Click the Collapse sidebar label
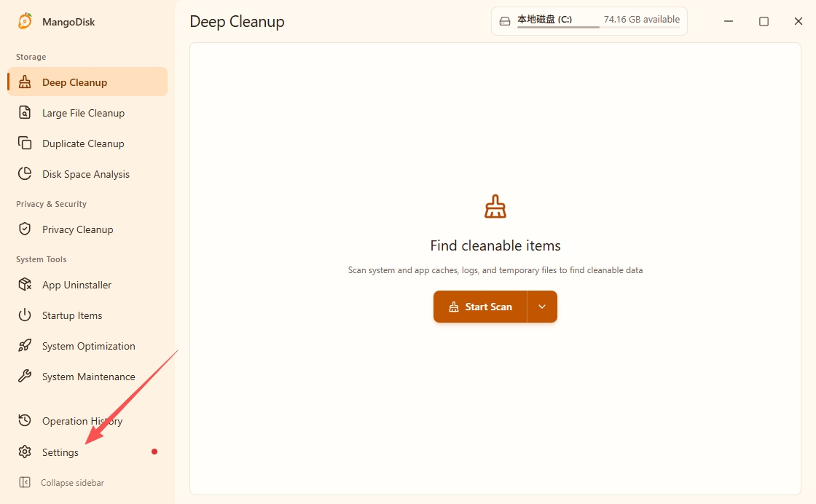Screen dimensions: 816x504 (72, 483)
